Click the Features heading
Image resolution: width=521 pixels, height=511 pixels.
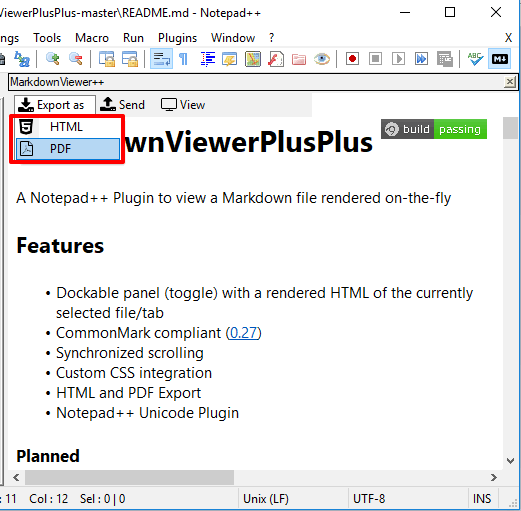click(x=60, y=246)
